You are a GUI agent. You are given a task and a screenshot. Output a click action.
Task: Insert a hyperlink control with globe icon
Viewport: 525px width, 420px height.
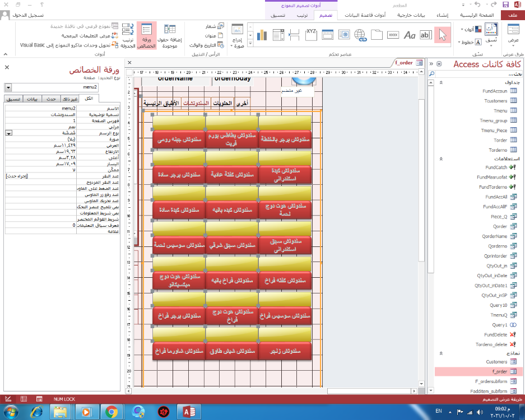[360, 35]
